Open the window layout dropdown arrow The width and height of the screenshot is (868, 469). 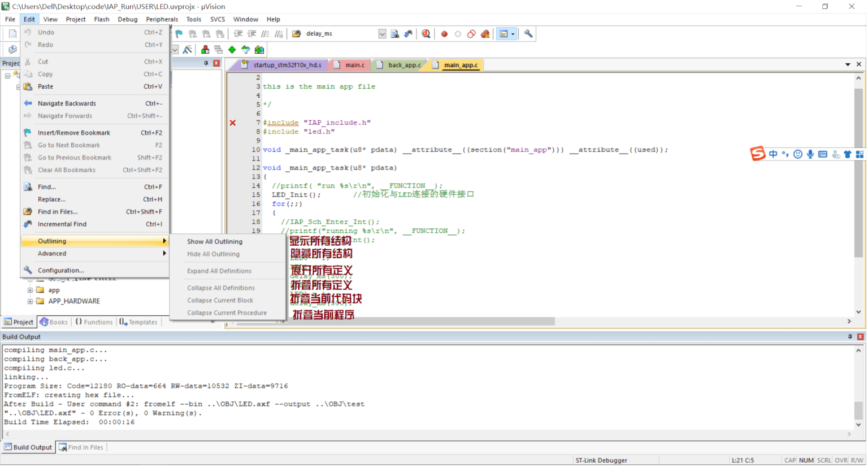[513, 34]
